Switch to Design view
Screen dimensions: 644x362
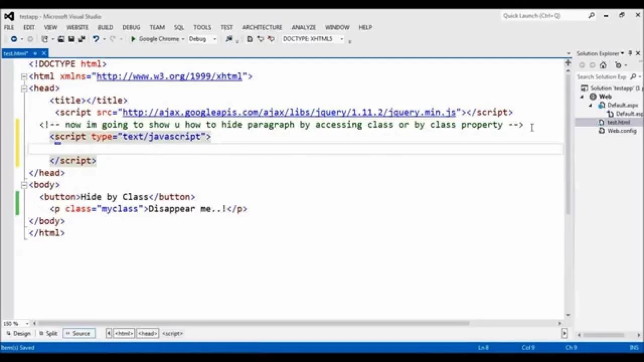[x=19, y=333]
